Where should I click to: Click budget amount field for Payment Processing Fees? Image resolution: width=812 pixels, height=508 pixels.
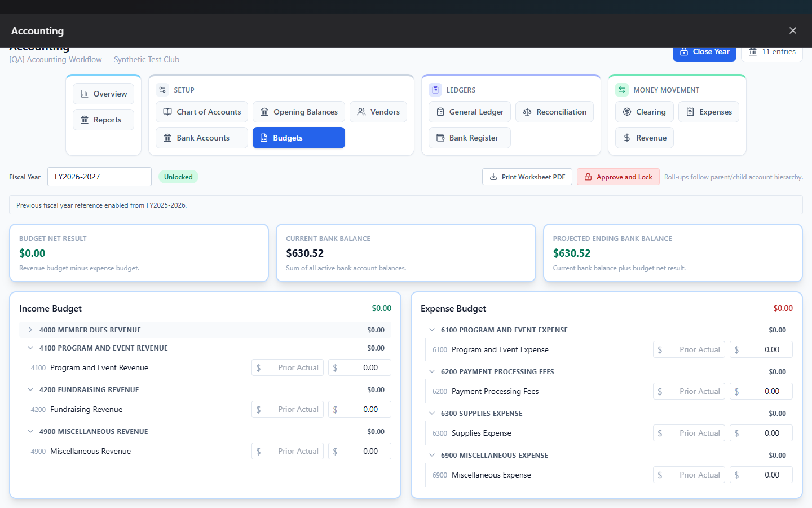[x=761, y=391]
